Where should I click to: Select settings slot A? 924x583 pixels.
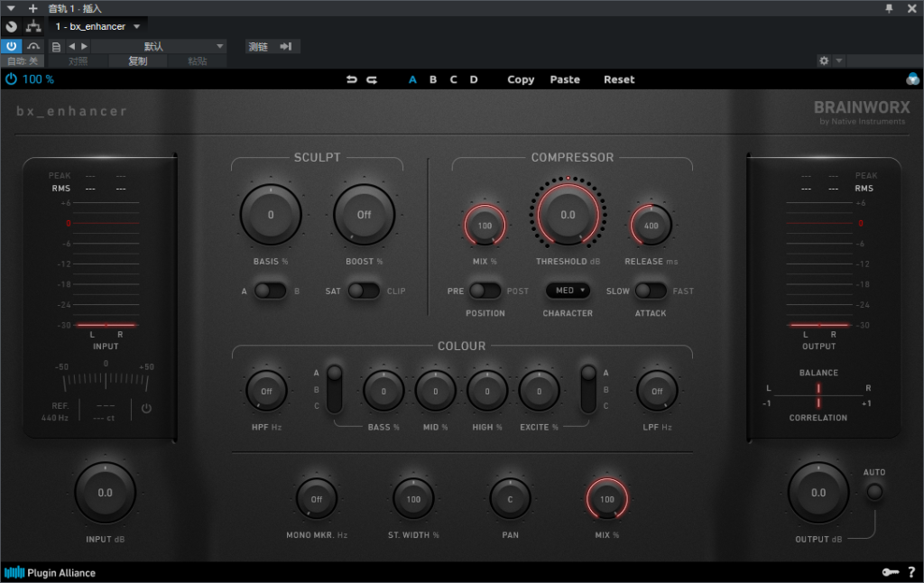click(x=412, y=79)
